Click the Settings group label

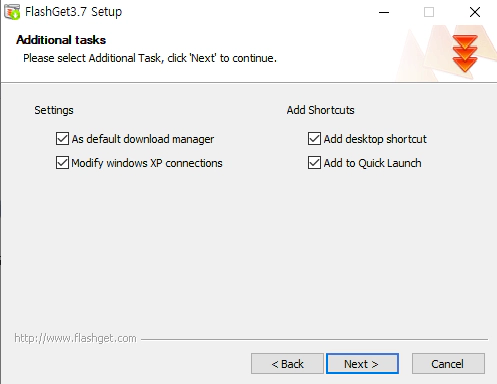click(54, 110)
